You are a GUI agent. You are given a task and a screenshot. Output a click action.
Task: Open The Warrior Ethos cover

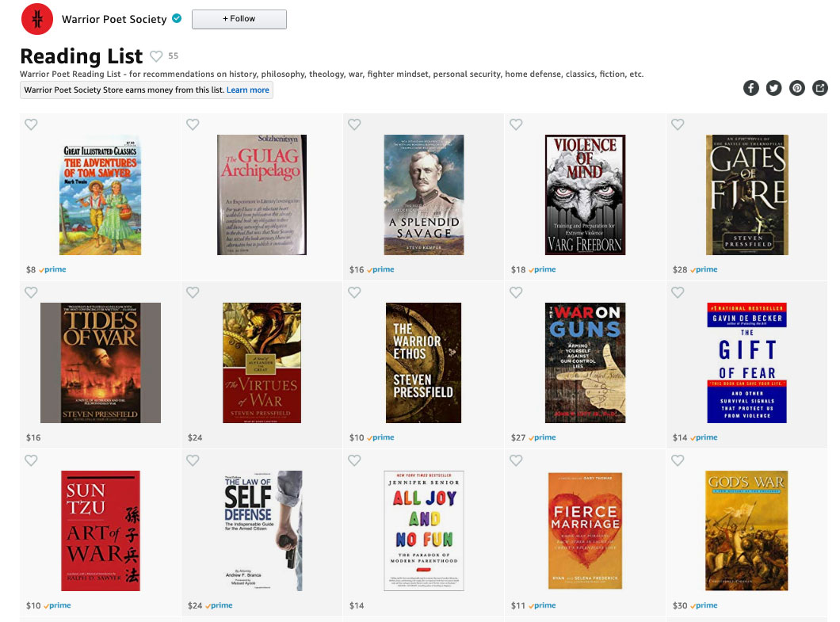coord(423,363)
